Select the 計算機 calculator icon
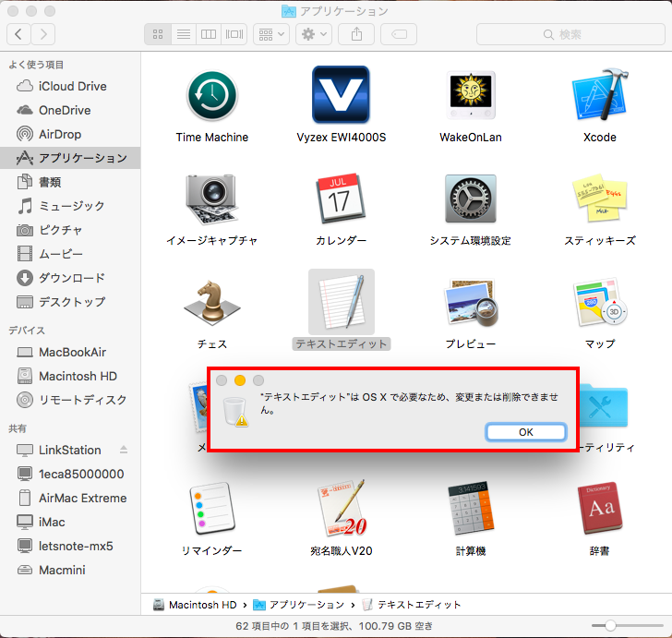 [x=471, y=509]
